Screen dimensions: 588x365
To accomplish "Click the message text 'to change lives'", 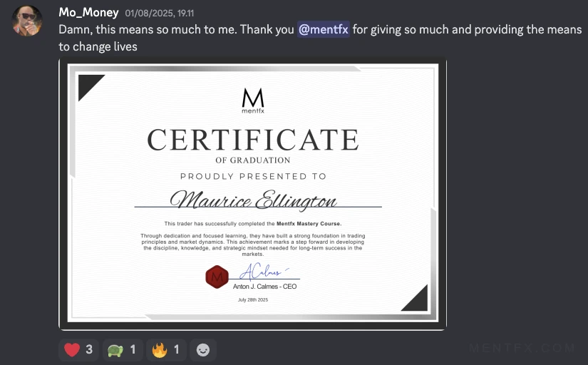I will [x=98, y=46].
